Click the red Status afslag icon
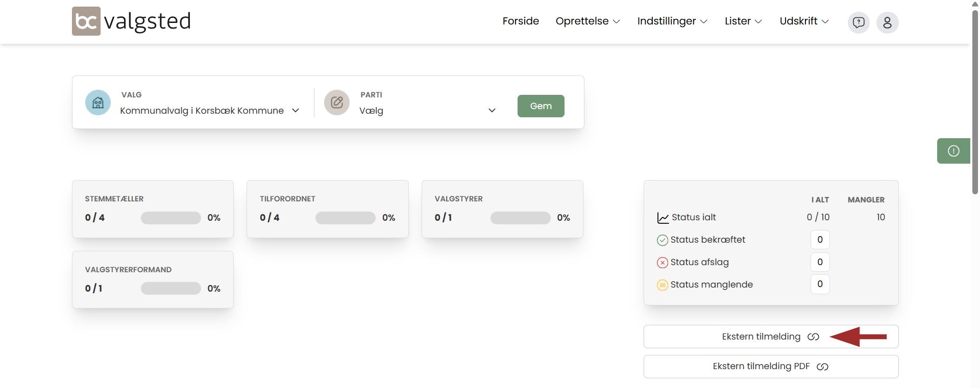Screen dimensions: 980x388 click(x=662, y=263)
